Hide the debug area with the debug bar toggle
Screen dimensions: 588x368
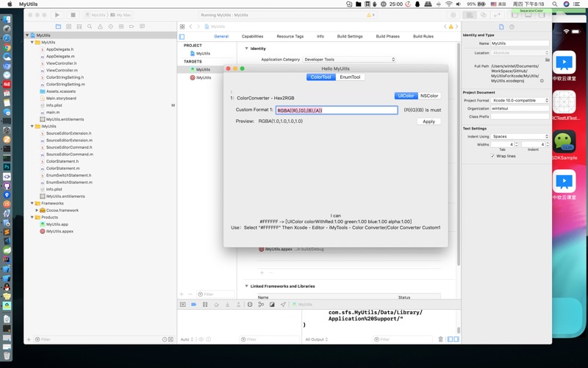pos(182,305)
